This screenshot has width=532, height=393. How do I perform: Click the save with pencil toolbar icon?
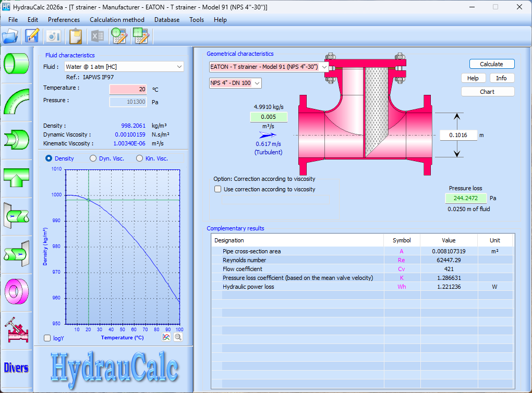tap(32, 36)
